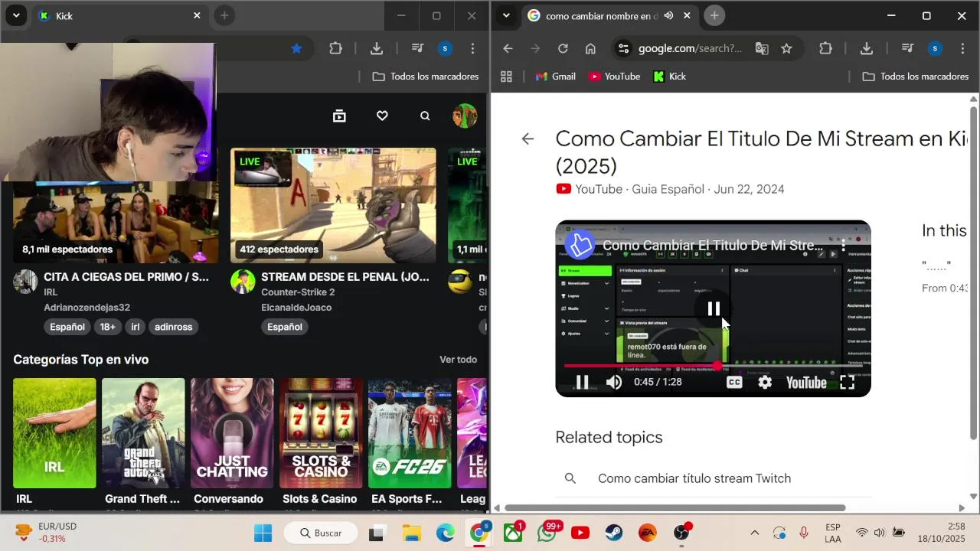Click Ver todo for top categories
The image size is (980, 551).
click(458, 360)
